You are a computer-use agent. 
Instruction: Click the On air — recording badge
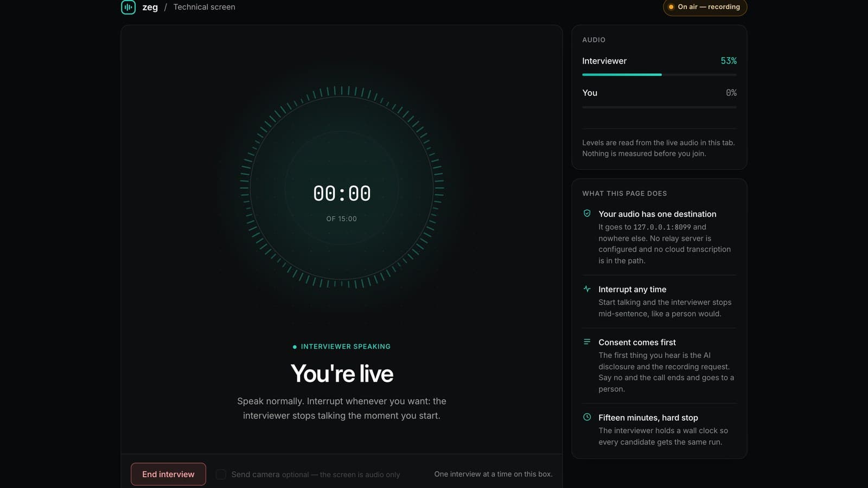pos(705,7)
